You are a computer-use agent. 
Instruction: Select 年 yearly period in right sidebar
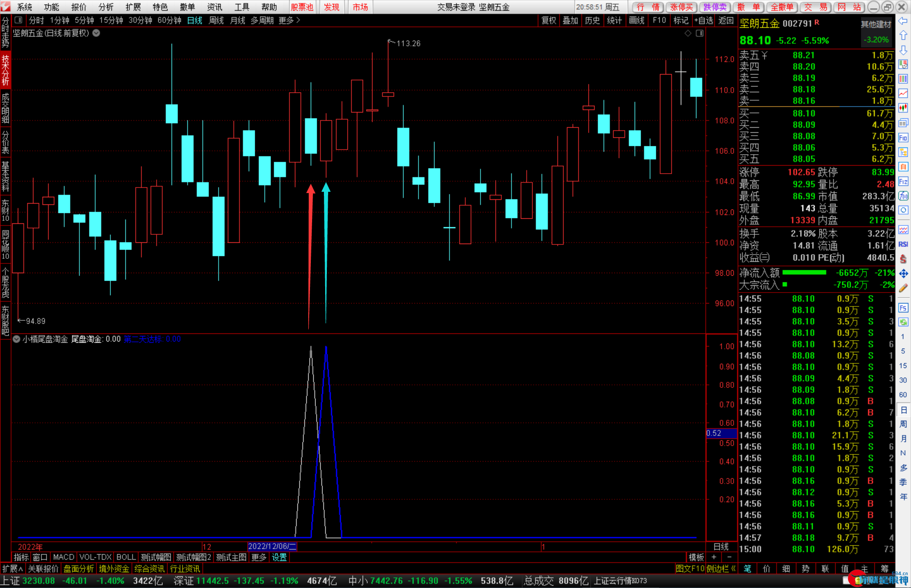903,497
